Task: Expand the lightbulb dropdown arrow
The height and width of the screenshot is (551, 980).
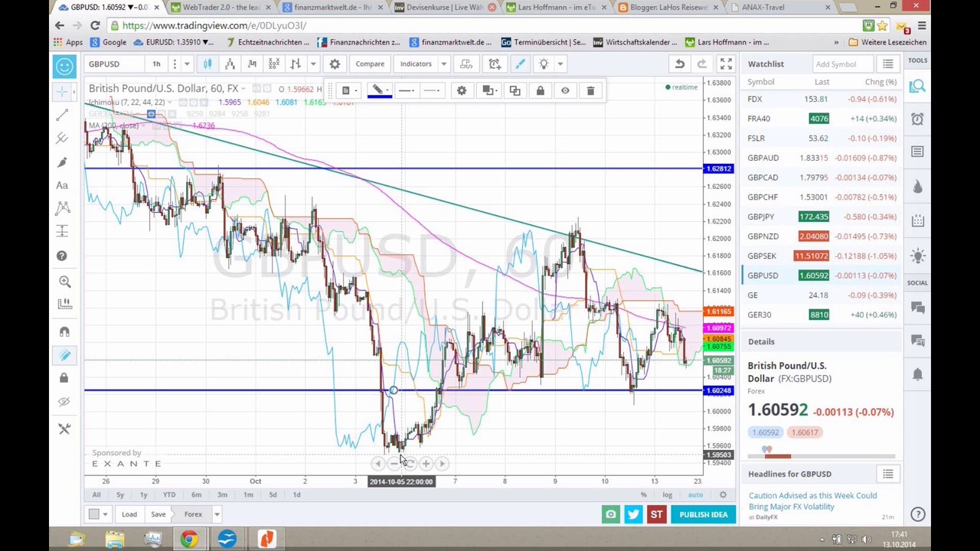Action: tap(560, 64)
